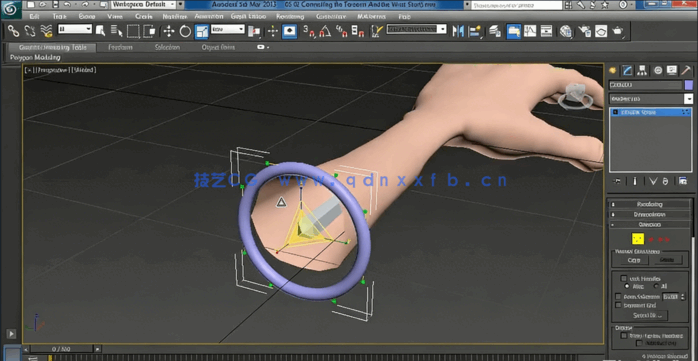698x361 pixels.
Task: Open the Curve Editor
Action: click(530, 31)
